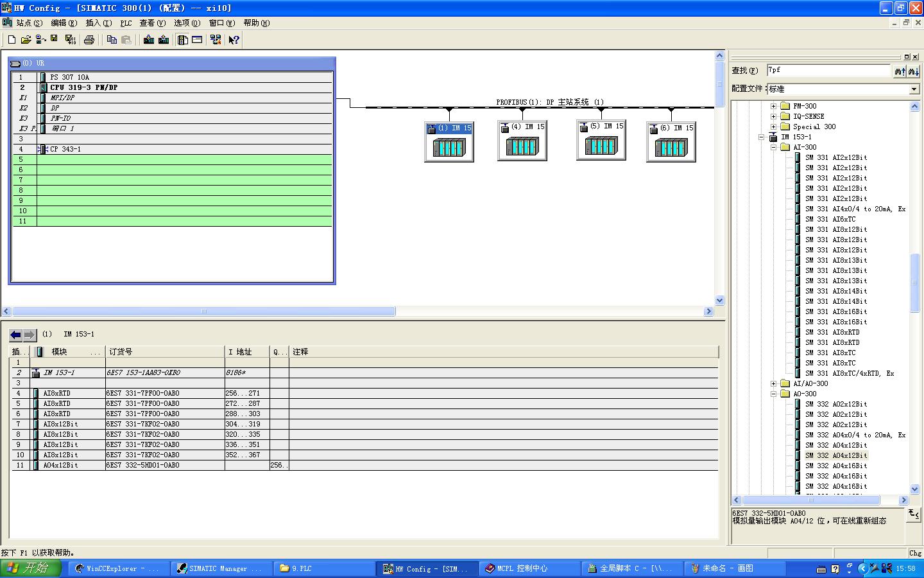Click the back arrow in detail view

[x=15, y=335]
